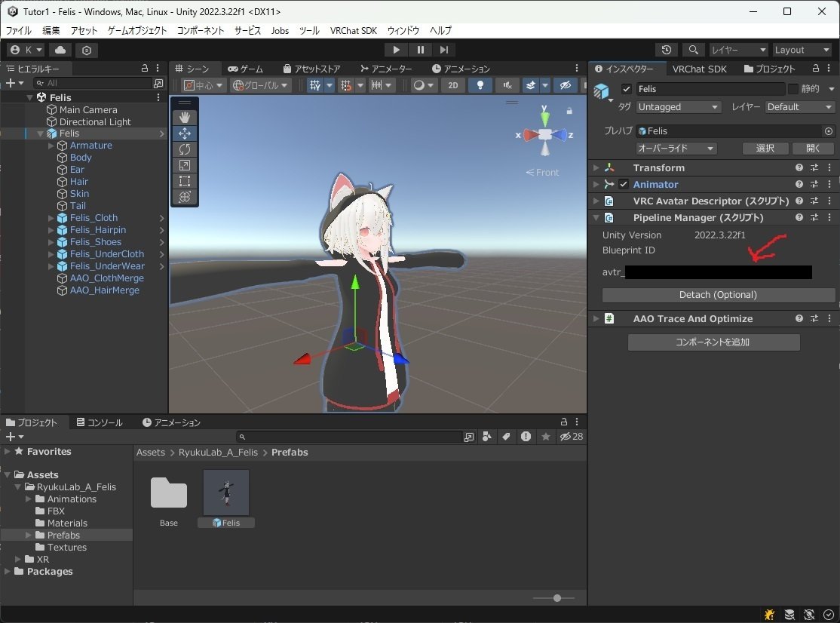Image resolution: width=840 pixels, height=623 pixels.
Task: Open the global search icon
Action: coord(693,50)
